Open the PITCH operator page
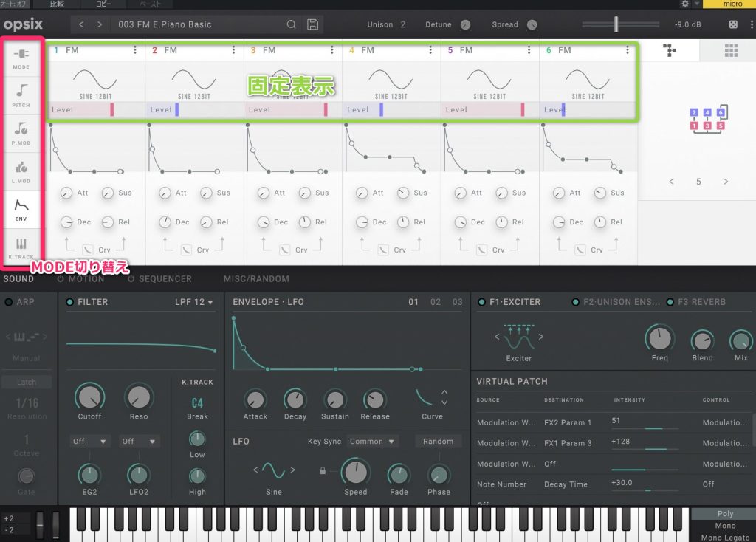Image resolution: width=756 pixels, height=542 pixels. 21,95
